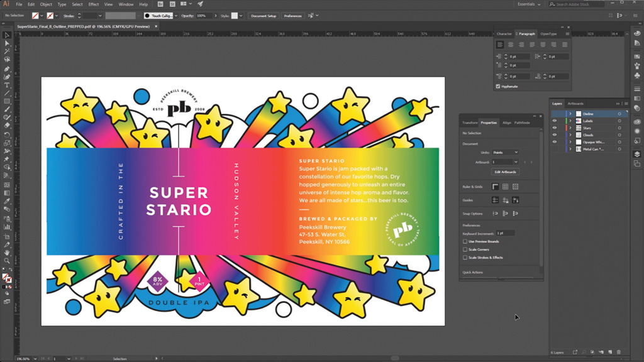The image size is (644, 362).
Task: Expand the Labels layer
Action: pyautogui.click(x=570, y=121)
